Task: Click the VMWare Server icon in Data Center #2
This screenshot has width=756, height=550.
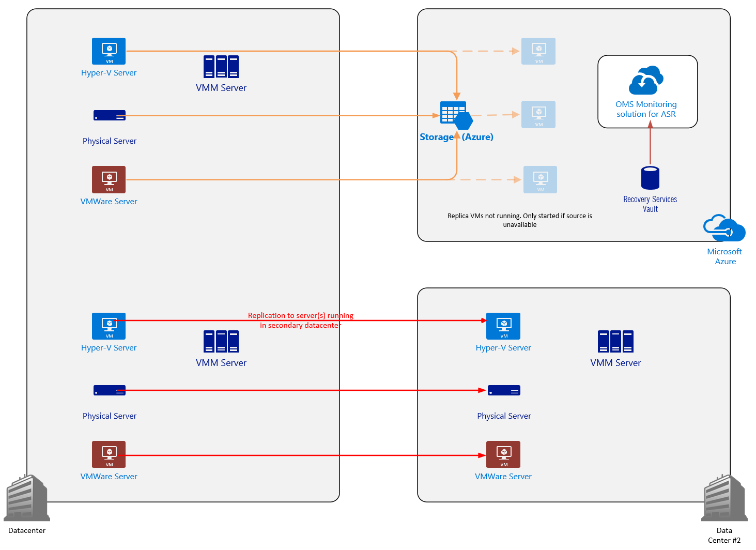Action: (503, 454)
